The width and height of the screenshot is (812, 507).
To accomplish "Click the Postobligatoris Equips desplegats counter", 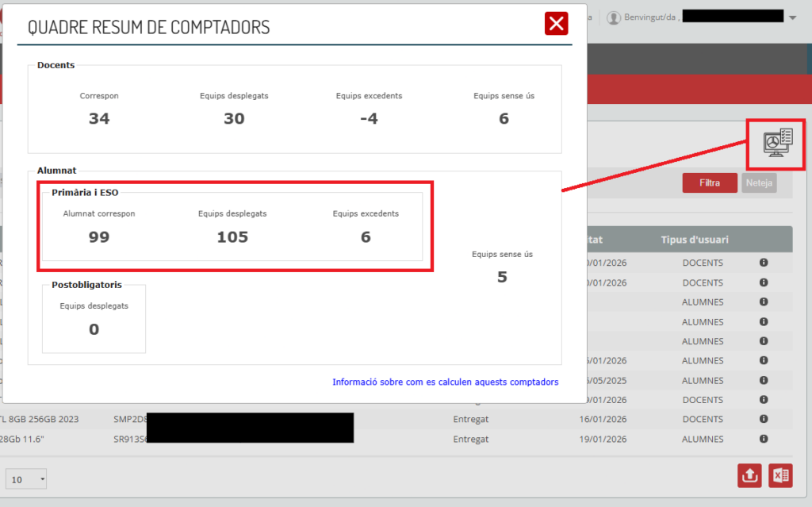I will pyautogui.click(x=94, y=329).
